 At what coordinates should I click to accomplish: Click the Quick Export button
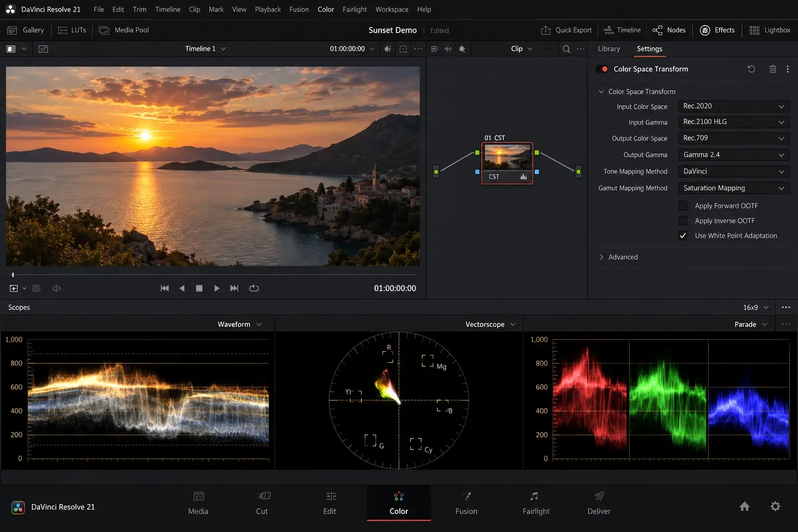coord(566,30)
